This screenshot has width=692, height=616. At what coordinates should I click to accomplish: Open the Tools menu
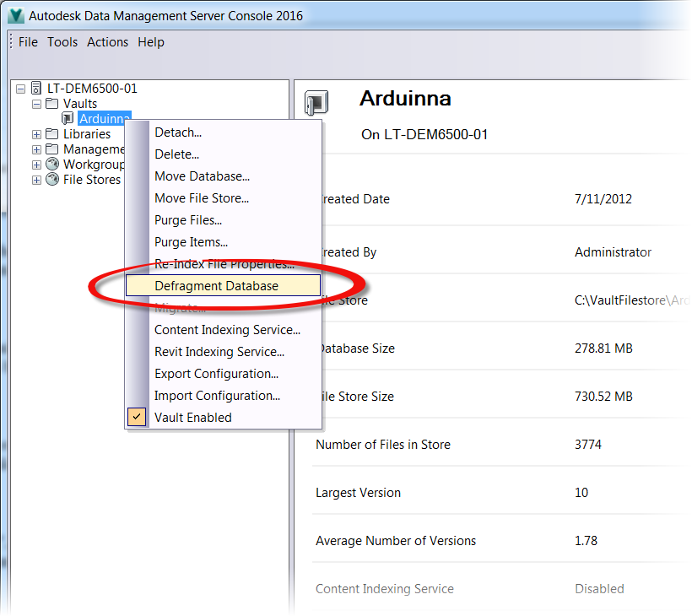[62, 42]
